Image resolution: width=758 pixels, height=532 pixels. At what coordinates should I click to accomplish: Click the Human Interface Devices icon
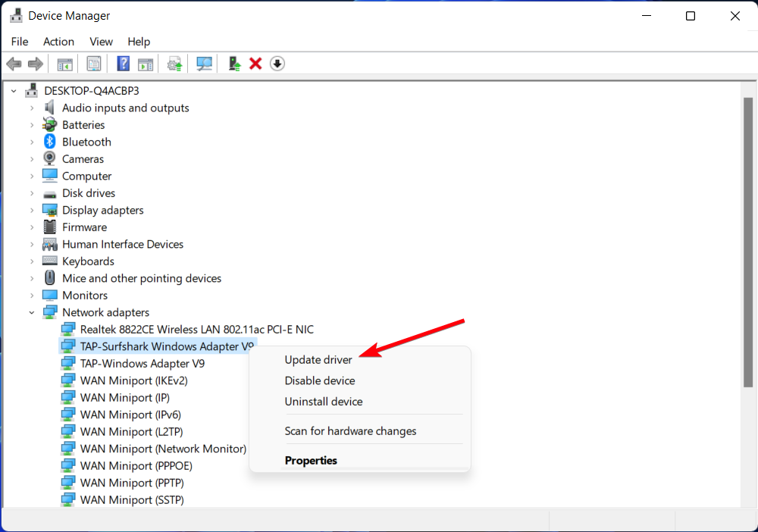[x=50, y=244]
